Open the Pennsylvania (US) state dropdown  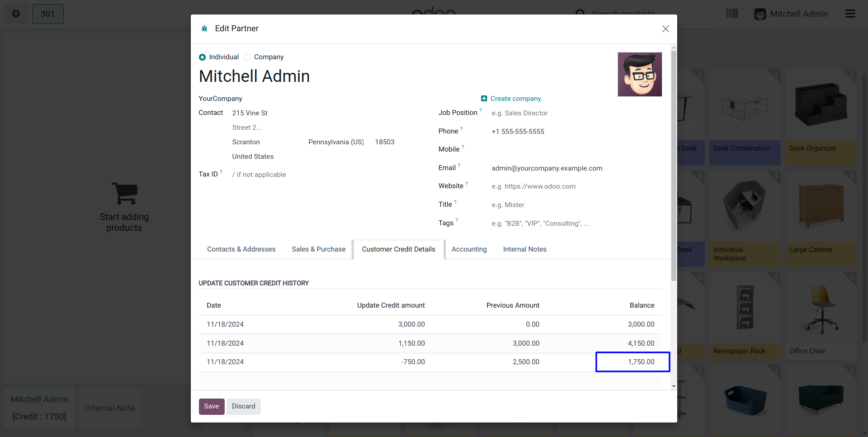[336, 142]
